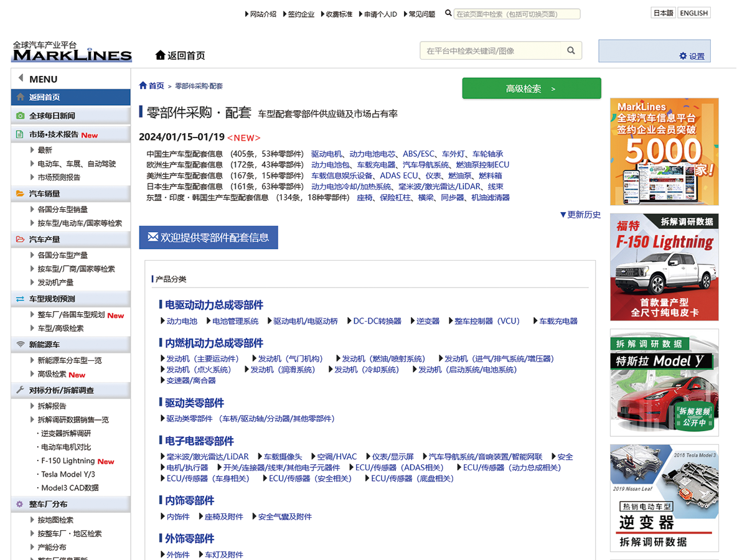Open Model3 CAD数据 sidebar link
This screenshot has height=560, width=747.
coord(70,488)
